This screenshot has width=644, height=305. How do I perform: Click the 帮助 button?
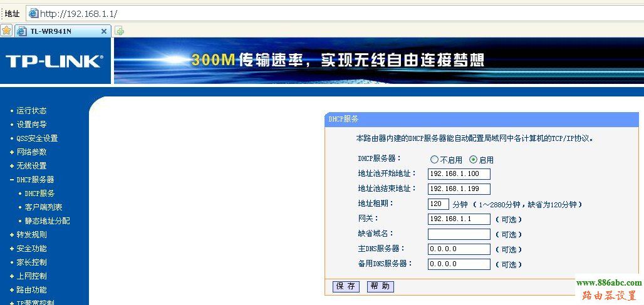pyautogui.click(x=380, y=287)
